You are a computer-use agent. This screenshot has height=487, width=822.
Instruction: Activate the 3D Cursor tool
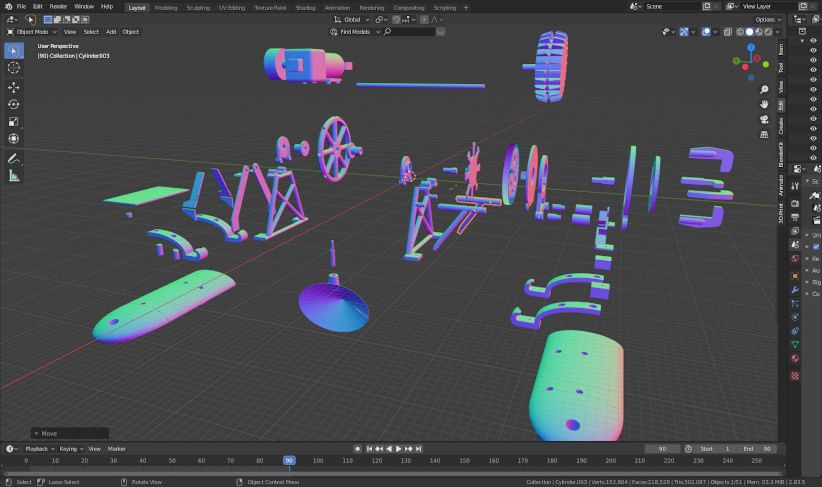pyautogui.click(x=14, y=68)
